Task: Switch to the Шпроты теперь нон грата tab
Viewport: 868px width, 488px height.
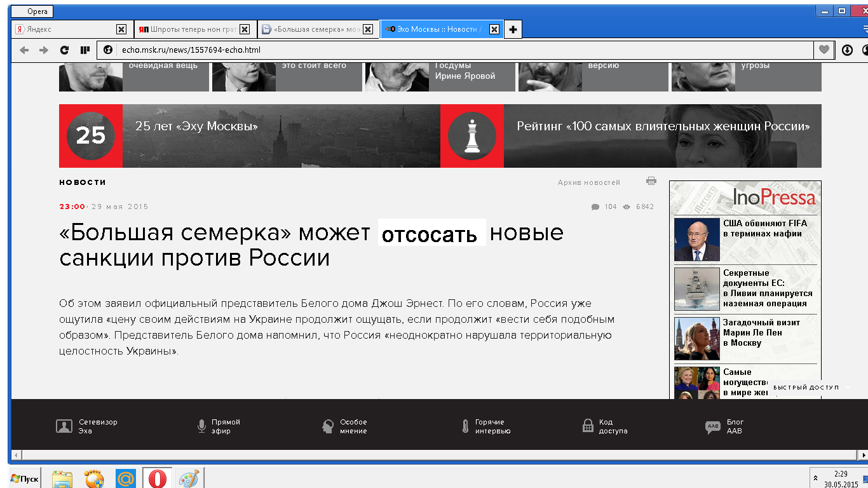Action: 195,29
